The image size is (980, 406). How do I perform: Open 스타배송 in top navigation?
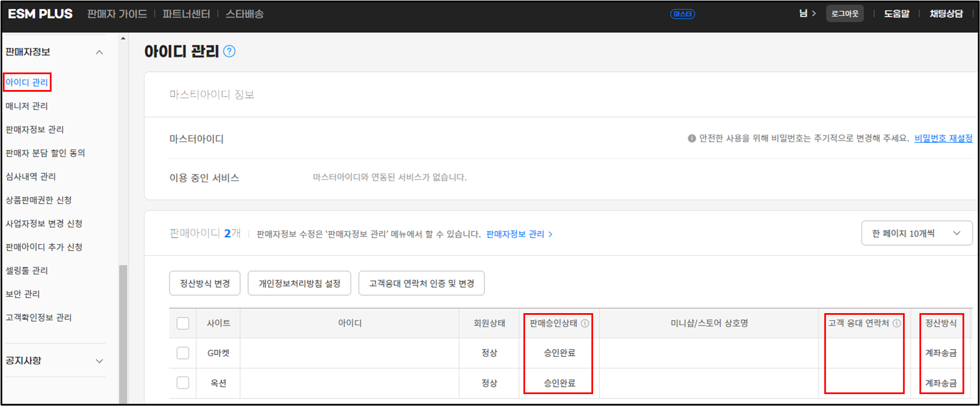pyautogui.click(x=245, y=14)
